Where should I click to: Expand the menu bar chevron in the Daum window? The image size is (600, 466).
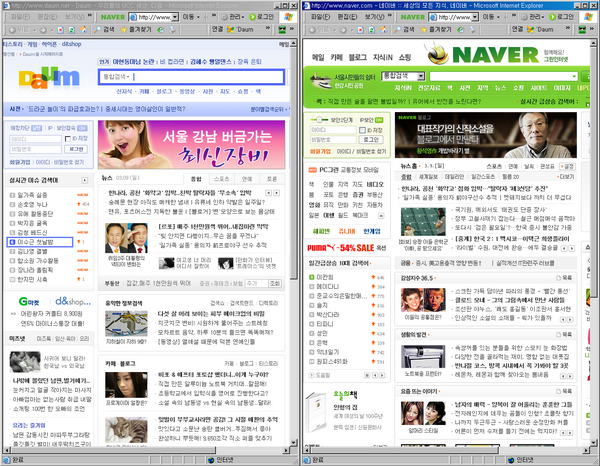[90, 16]
